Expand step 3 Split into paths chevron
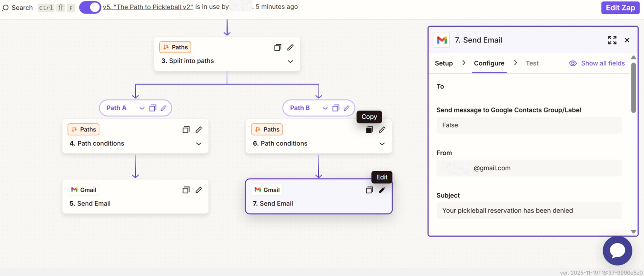644x276 pixels. 290,61
